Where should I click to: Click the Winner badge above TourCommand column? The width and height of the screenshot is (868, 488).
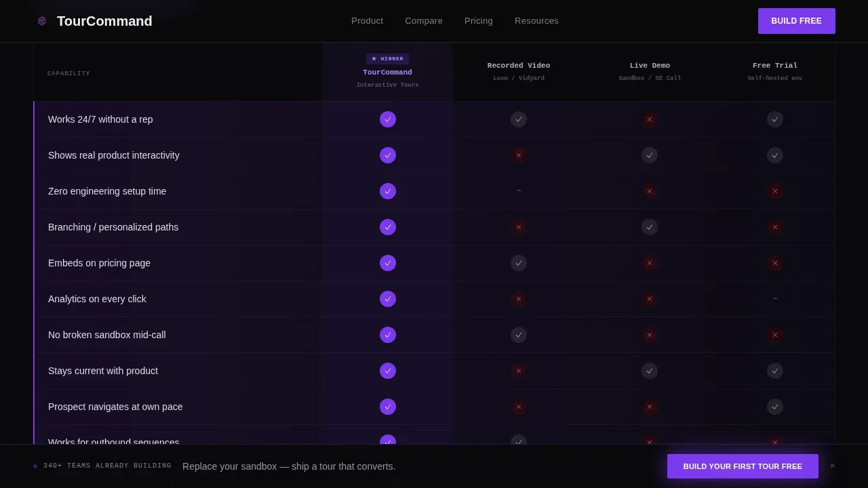387,59
